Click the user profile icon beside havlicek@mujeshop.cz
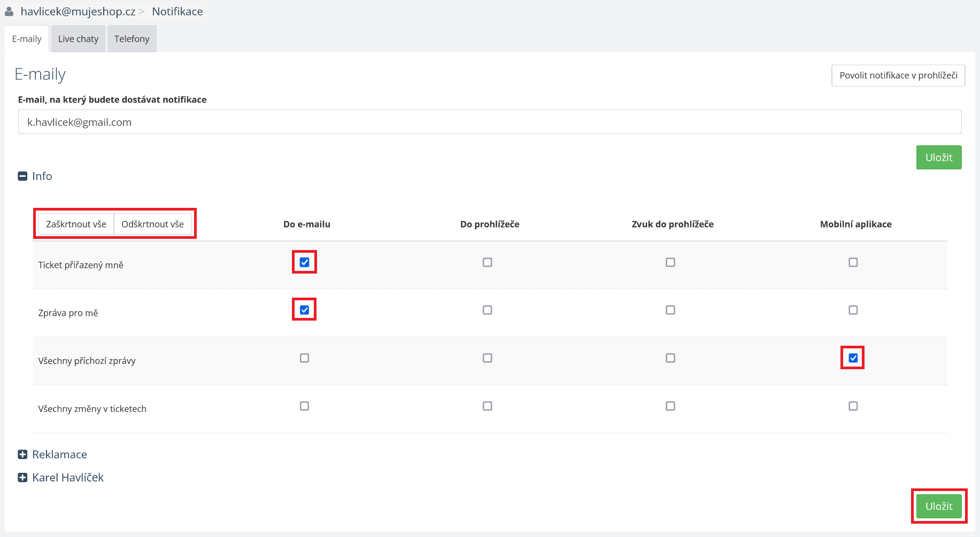This screenshot has width=980, height=537. pos(9,11)
